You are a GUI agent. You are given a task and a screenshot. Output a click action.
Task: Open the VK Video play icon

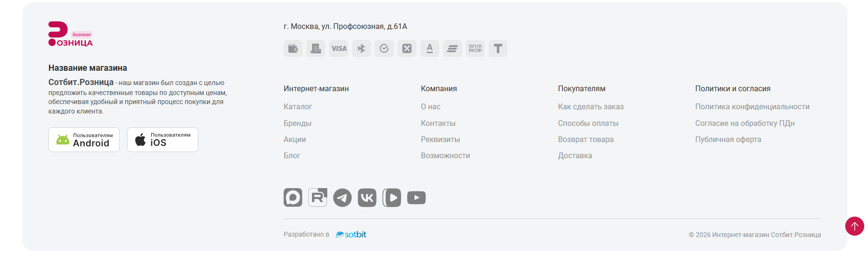point(392,198)
